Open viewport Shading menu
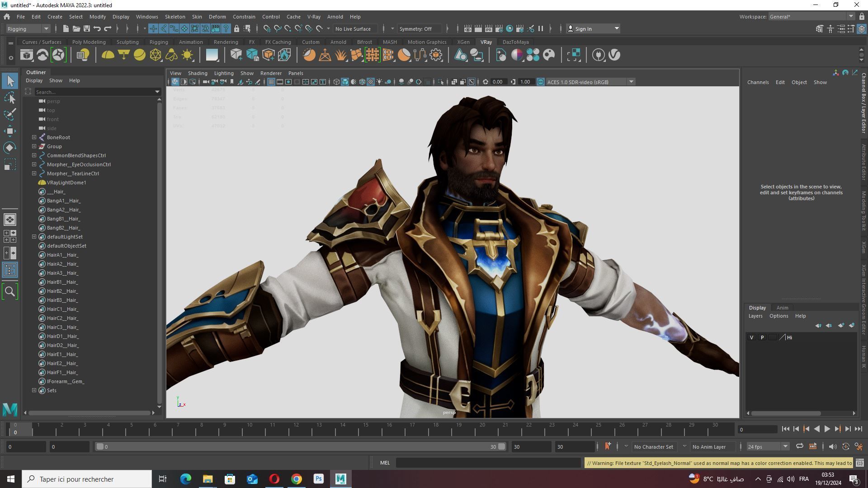 198,73
